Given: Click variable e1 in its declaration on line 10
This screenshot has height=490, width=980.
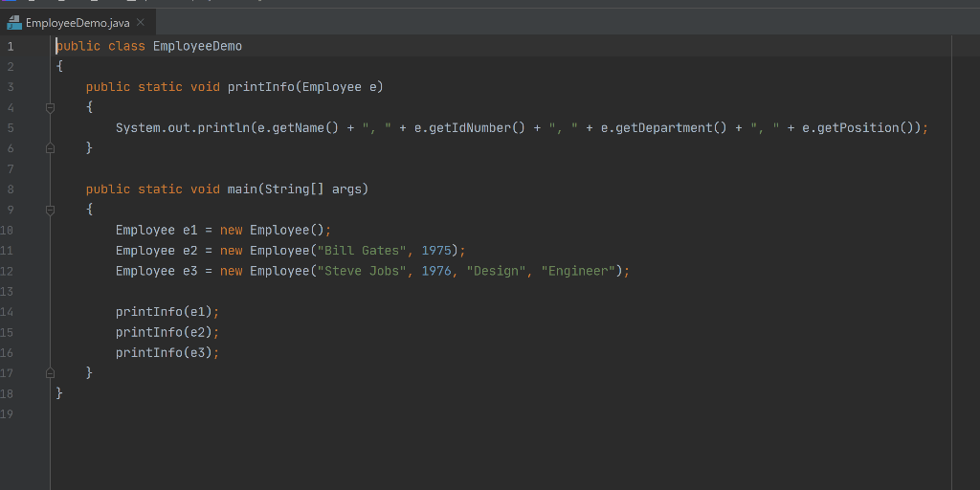Looking at the screenshot, I should [x=190, y=230].
